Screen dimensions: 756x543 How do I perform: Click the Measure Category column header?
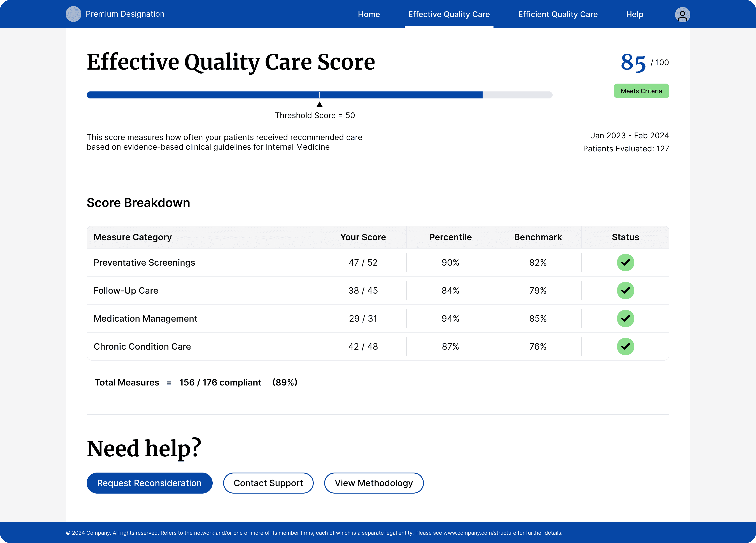[x=133, y=237]
